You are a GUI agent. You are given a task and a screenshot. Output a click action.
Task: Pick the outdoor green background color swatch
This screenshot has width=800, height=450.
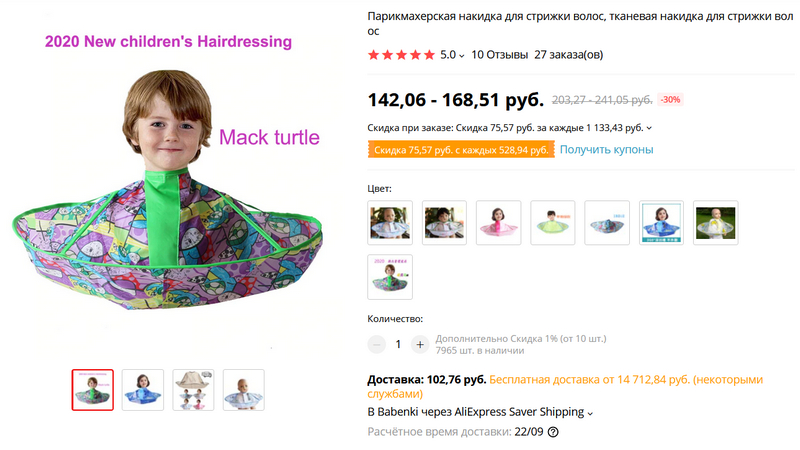pyautogui.click(x=716, y=222)
